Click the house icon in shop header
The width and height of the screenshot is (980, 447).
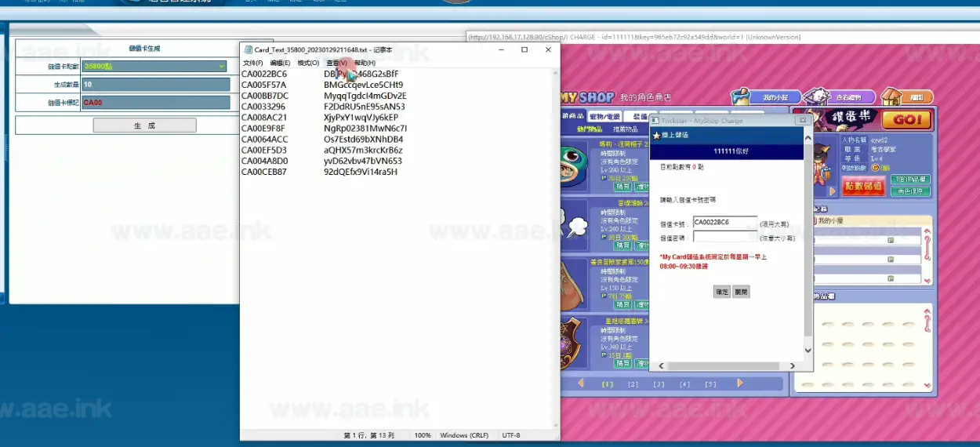[891, 96]
